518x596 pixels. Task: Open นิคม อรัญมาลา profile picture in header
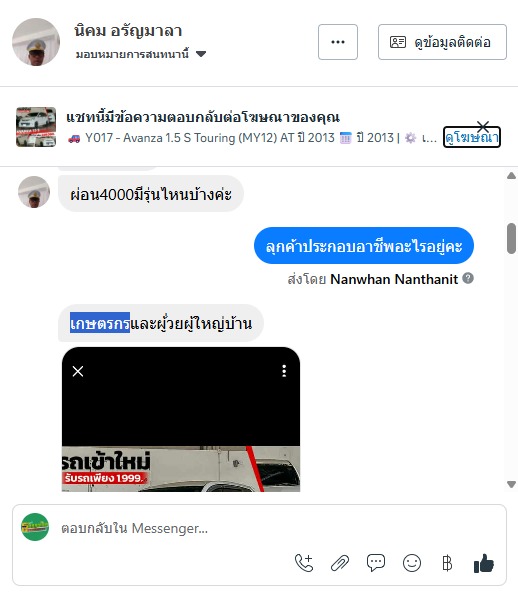(36, 42)
